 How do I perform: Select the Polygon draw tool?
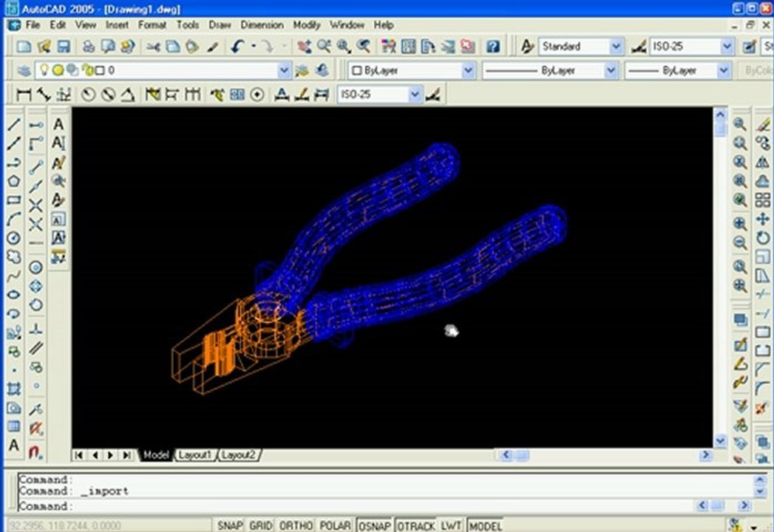[14, 181]
